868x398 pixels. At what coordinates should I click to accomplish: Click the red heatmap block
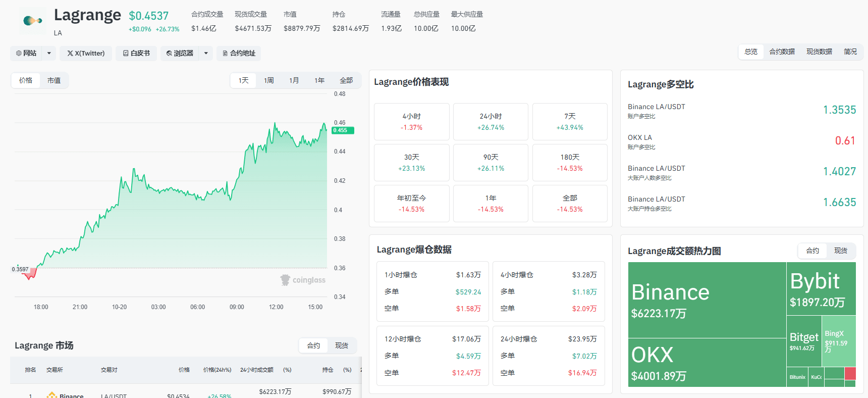850,373
